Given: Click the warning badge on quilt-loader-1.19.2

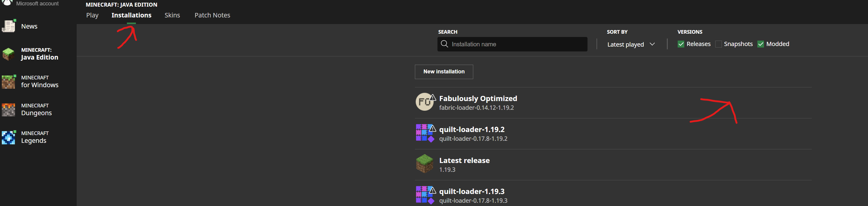Looking at the screenshot, I should (x=433, y=129).
